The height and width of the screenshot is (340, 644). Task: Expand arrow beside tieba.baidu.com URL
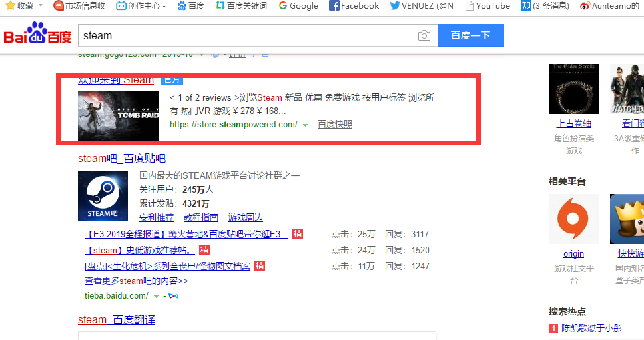(x=156, y=297)
